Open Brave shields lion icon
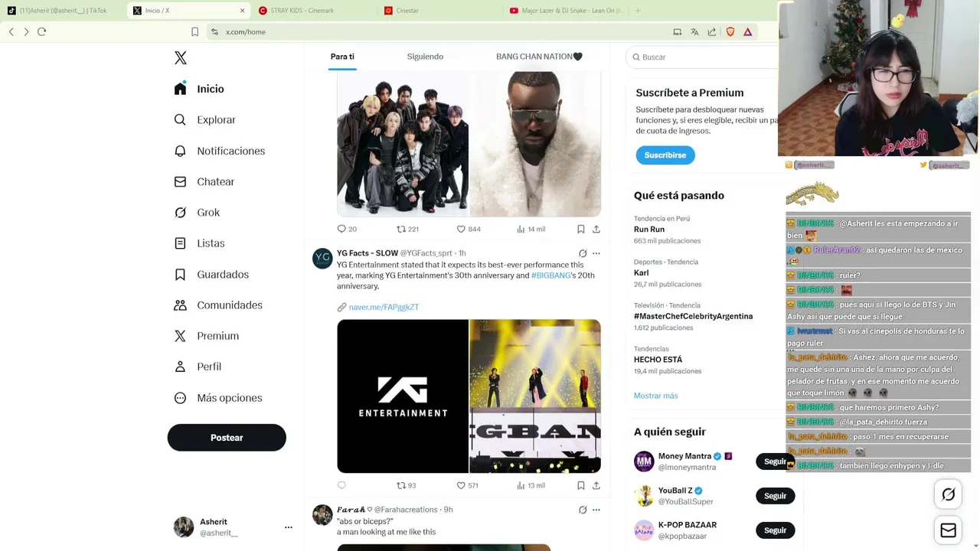980x551 pixels. (x=730, y=31)
